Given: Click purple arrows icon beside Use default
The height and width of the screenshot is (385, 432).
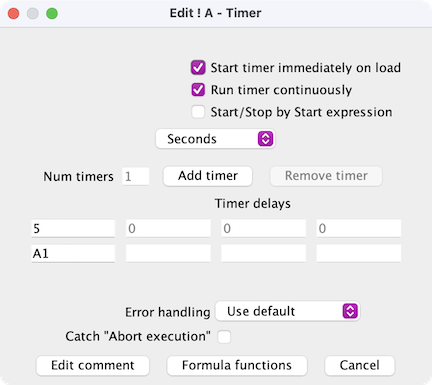Looking at the screenshot, I should pos(350,311).
